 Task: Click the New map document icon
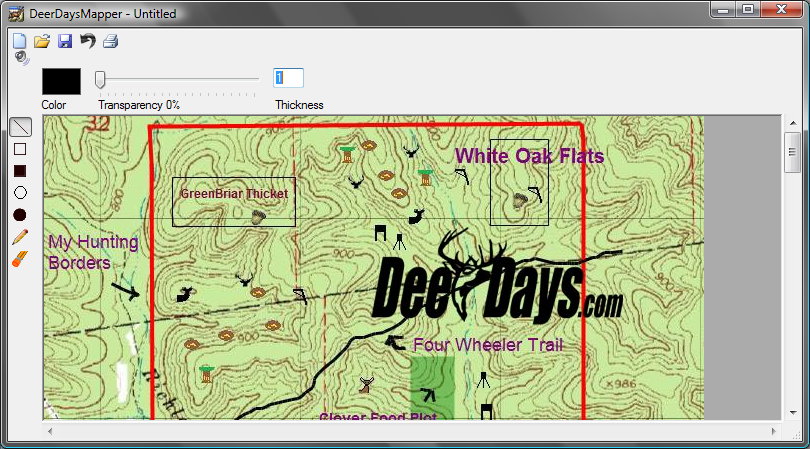pyautogui.click(x=20, y=41)
